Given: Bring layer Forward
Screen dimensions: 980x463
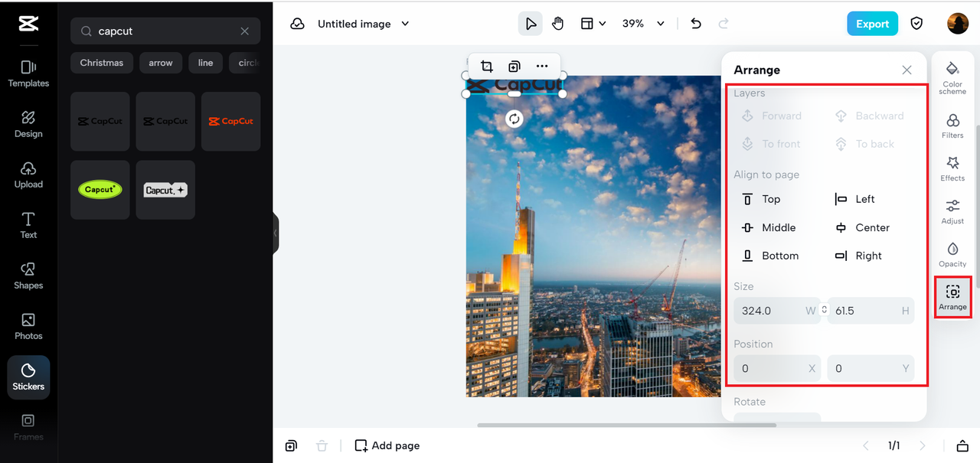Looking at the screenshot, I should pos(772,116).
